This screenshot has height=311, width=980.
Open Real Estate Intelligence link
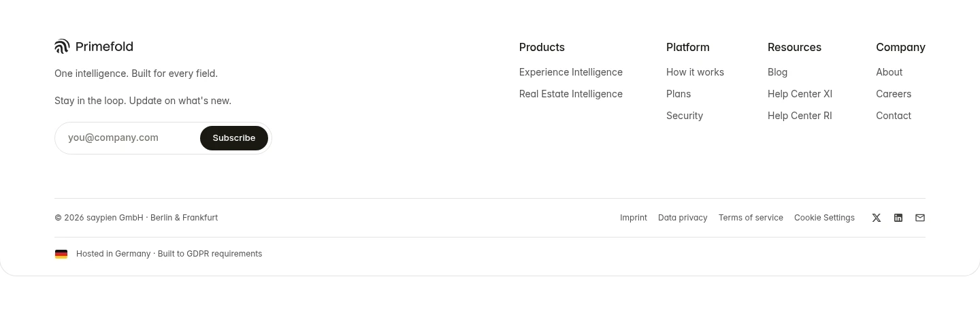coord(571,94)
